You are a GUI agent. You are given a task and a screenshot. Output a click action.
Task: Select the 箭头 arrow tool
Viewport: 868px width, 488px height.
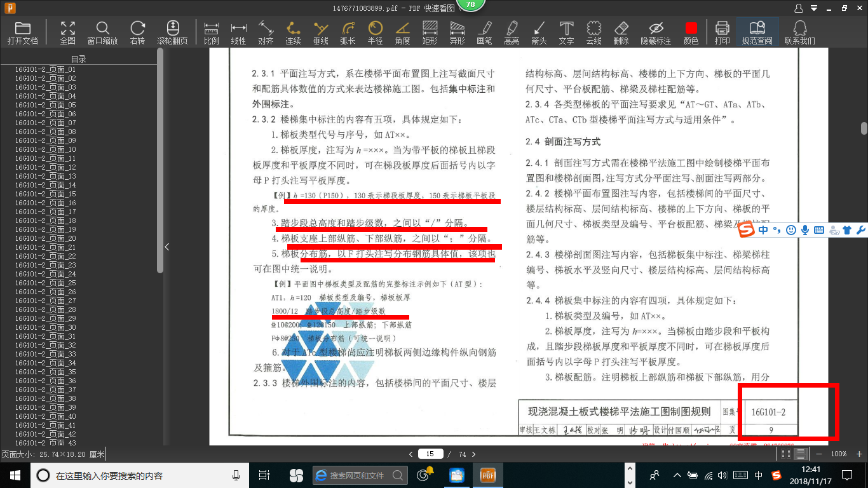point(539,32)
